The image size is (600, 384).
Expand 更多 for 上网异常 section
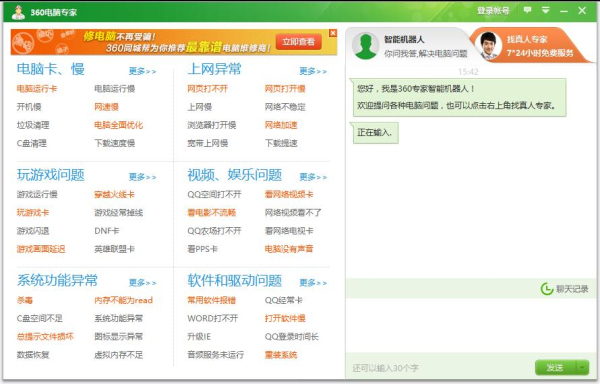click(x=313, y=71)
